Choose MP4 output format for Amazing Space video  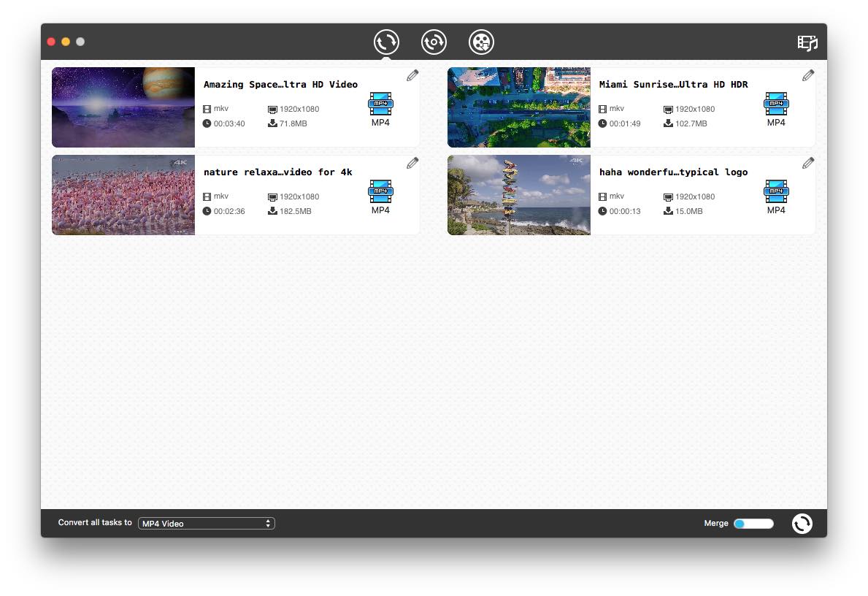pyautogui.click(x=380, y=109)
